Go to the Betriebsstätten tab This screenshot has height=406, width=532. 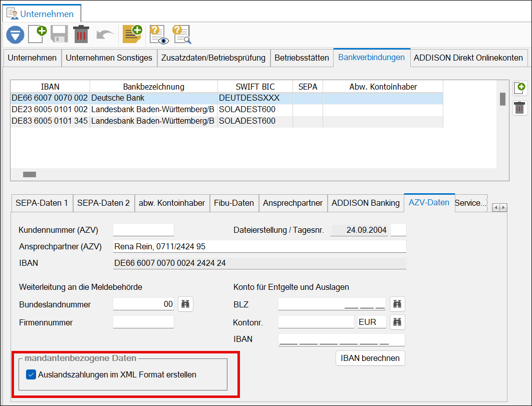click(x=302, y=58)
